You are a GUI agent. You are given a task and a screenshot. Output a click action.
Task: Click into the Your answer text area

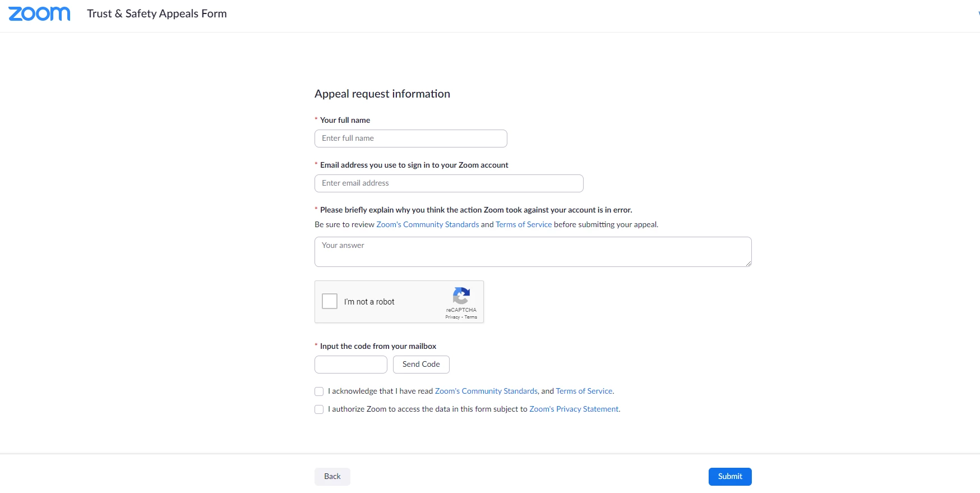(533, 252)
